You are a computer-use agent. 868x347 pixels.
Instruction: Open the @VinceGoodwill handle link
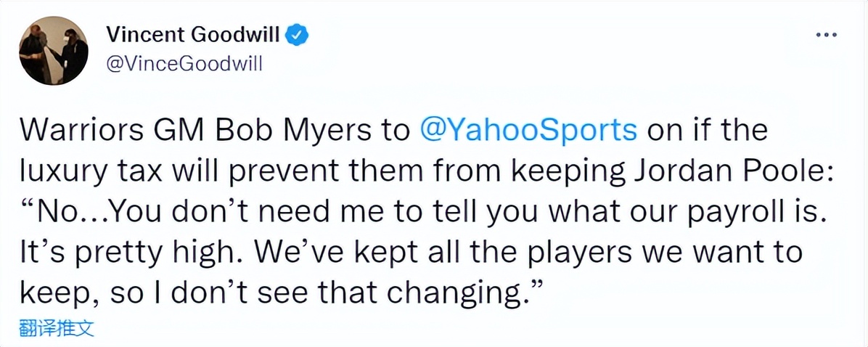[184, 64]
